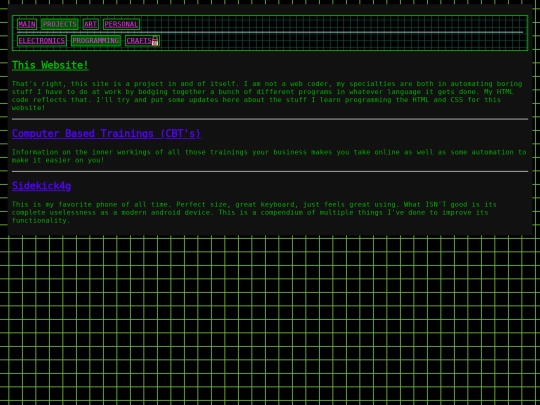Visit the Sidekick4g project link
Screen dimensions: 540x405
tap(41, 186)
